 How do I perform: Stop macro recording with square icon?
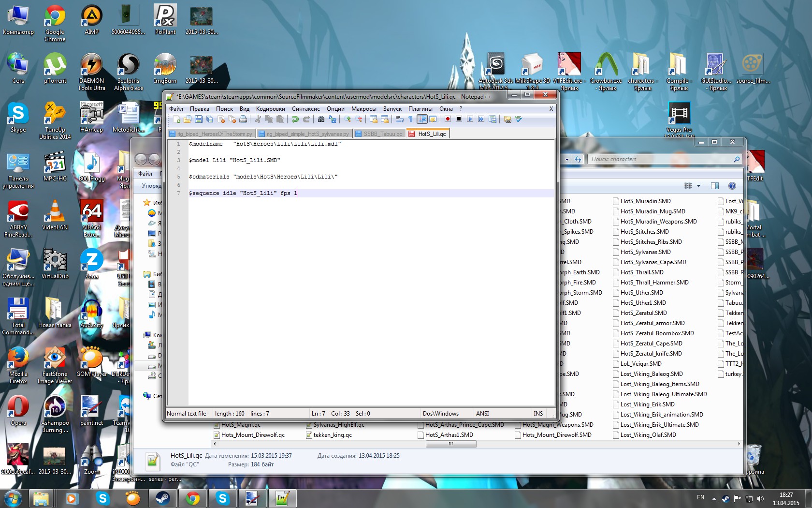click(x=459, y=119)
